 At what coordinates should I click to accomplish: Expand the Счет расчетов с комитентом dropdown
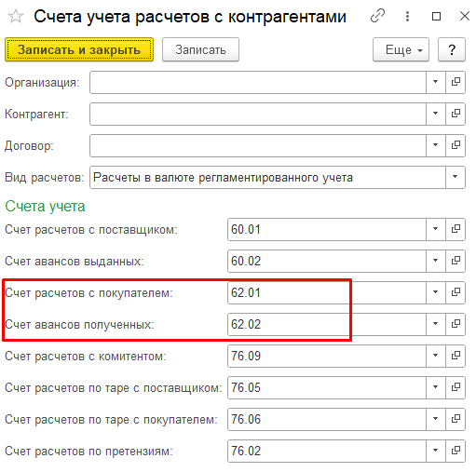(x=436, y=356)
